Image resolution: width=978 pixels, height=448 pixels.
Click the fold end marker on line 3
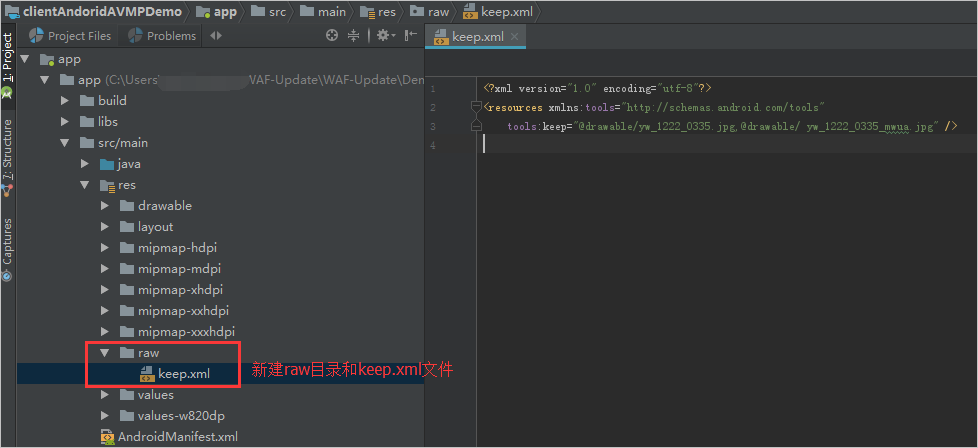click(477, 126)
